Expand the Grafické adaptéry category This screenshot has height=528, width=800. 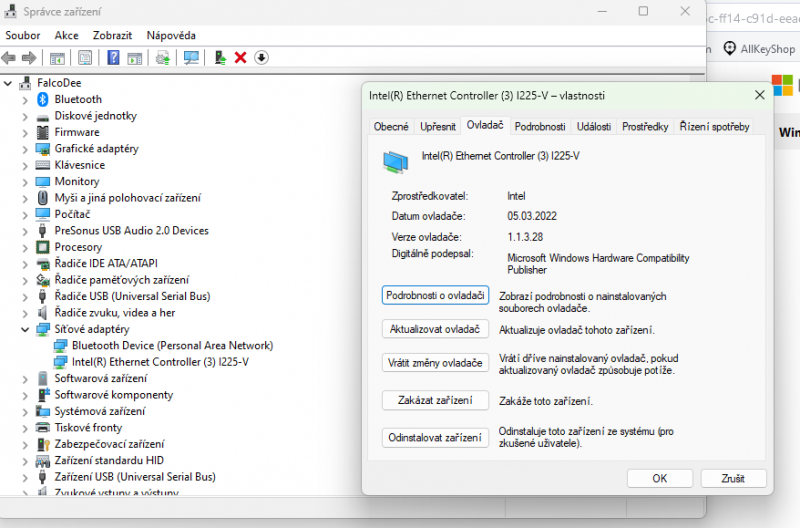coord(24,149)
